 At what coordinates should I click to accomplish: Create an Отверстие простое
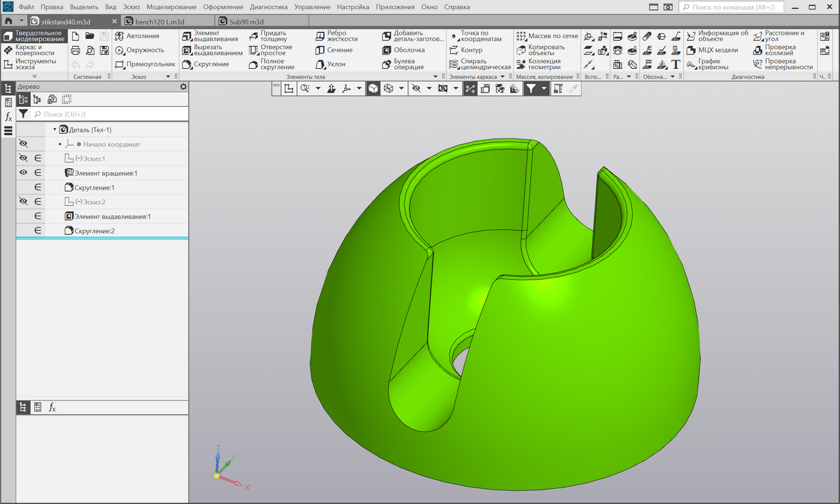271,50
